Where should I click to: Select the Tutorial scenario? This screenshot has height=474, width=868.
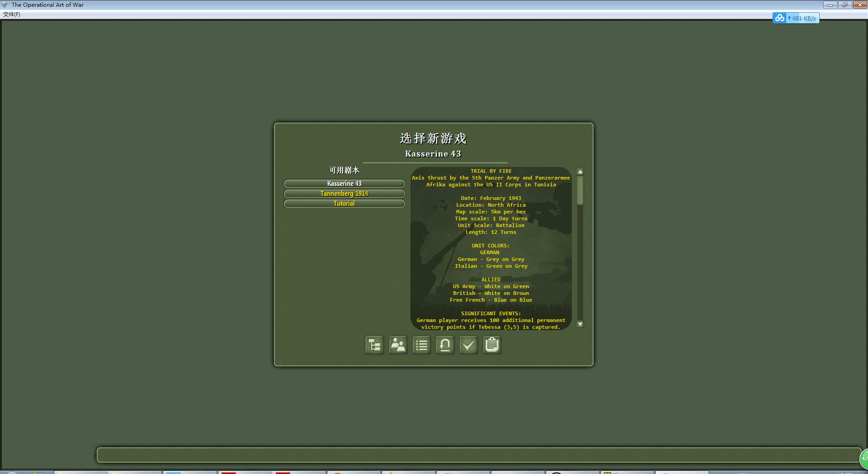click(344, 204)
